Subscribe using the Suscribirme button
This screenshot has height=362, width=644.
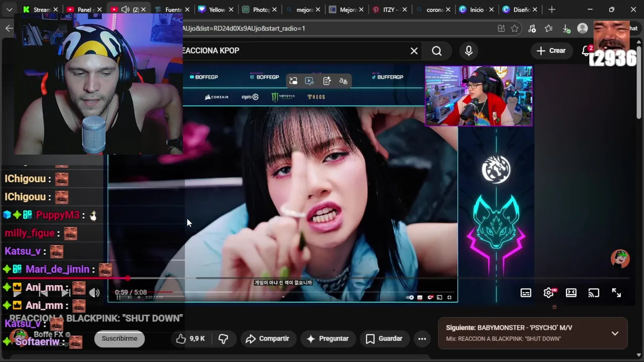(x=119, y=339)
